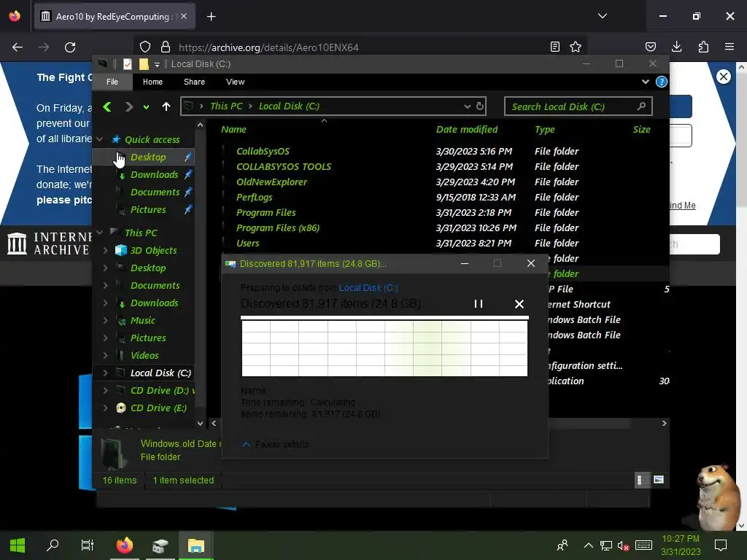Show site security lock information
This screenshot has width=747, height=560.
point(166,47)
